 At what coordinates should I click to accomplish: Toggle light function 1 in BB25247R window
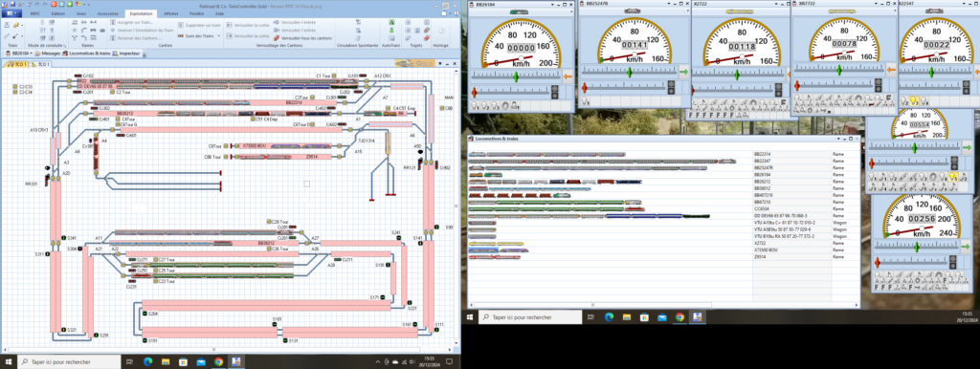[x=585, y=101]
